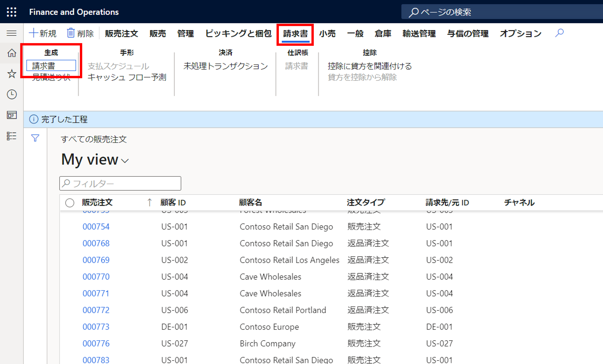Viewport: 603px width, 364px height.
Task: Open sales order 000771
Action: 96,293
